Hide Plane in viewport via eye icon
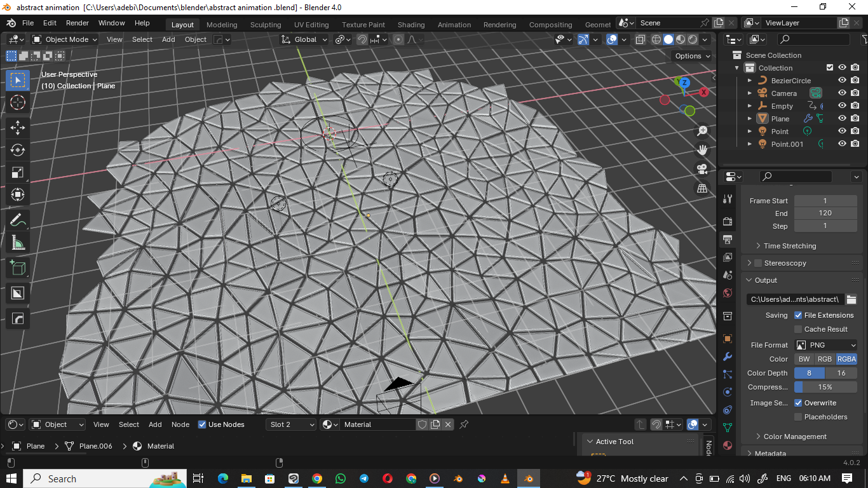 tap(843, 119)
